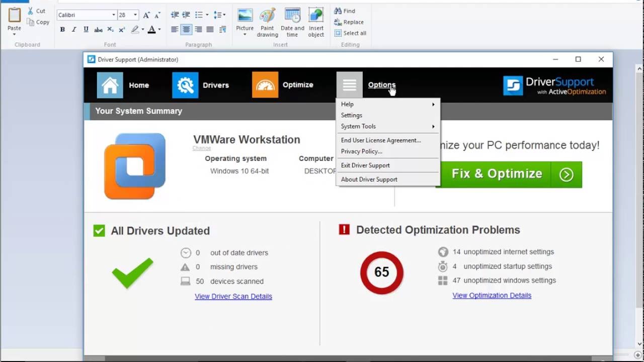Open the Calibri font family dropdown
The width and height of the screenshot is (644, 362).
(114, 15)
